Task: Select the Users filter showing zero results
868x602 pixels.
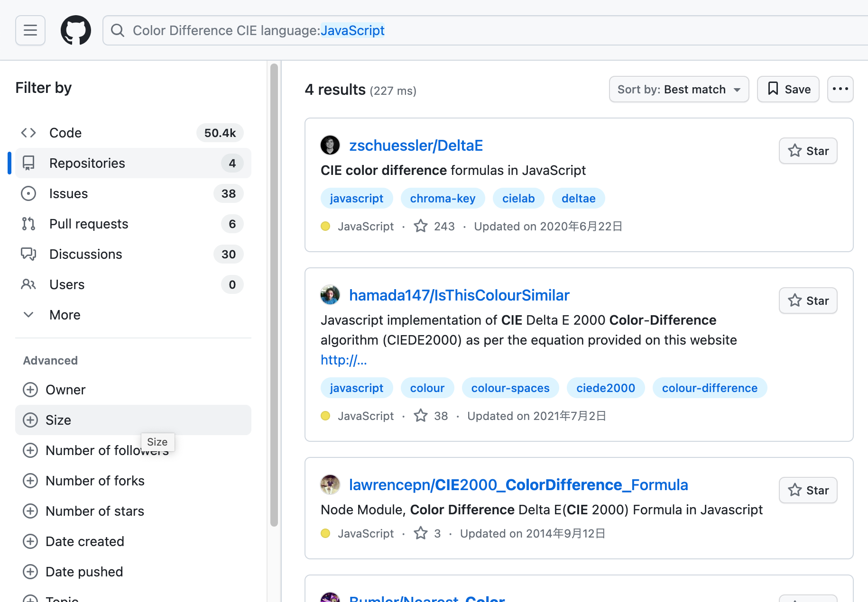Action: [x=66, y=284]
